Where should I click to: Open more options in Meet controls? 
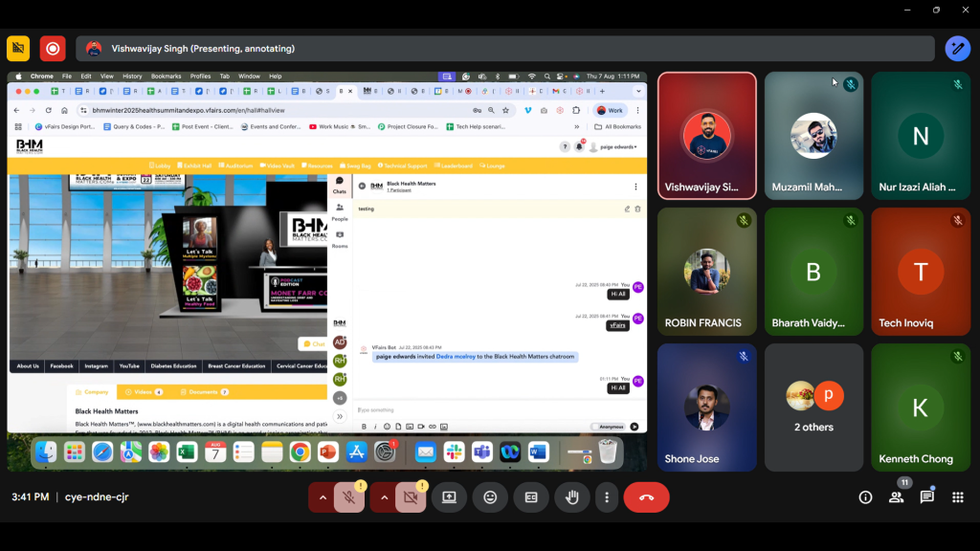point(606,497)
